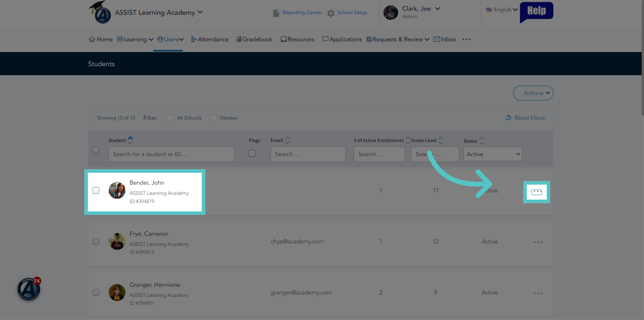Open Frye, Cameron's three-dot row menu
This screenshot has width=644, height=320.
[x=538, y=242]
